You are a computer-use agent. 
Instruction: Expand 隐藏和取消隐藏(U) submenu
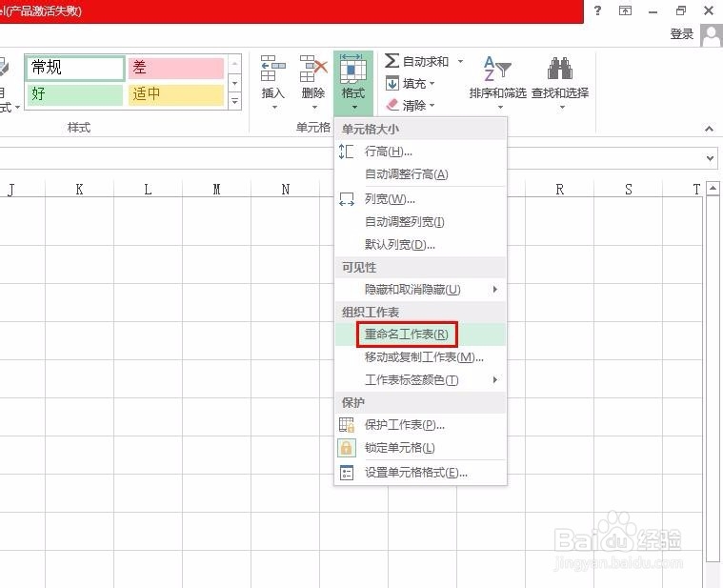pyautogui.click(x=420, y=289)
